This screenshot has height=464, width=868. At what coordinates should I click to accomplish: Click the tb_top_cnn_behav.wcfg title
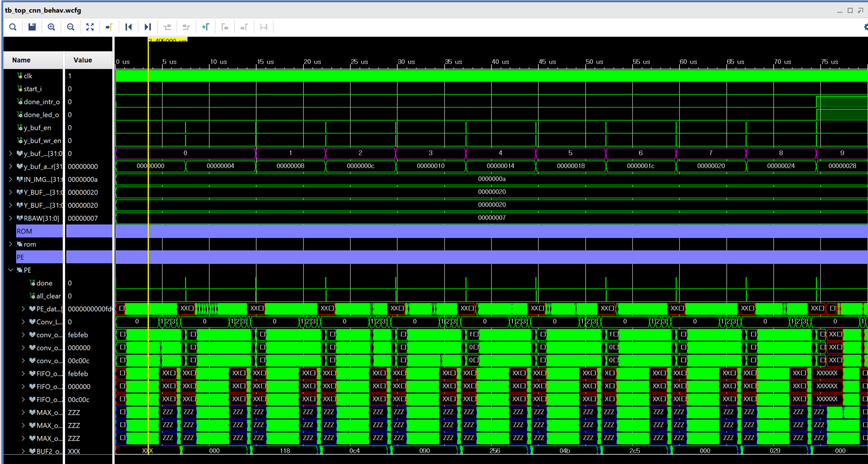click(43, 10)
